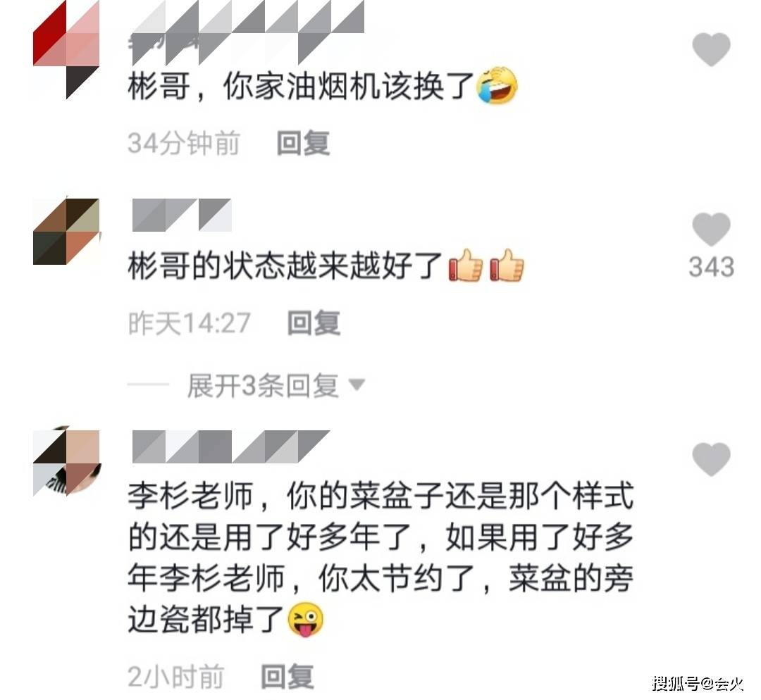Click the dropdown arrow beside 展开3条回复
This screenshot has width=761, height=700.
(357, 385)
